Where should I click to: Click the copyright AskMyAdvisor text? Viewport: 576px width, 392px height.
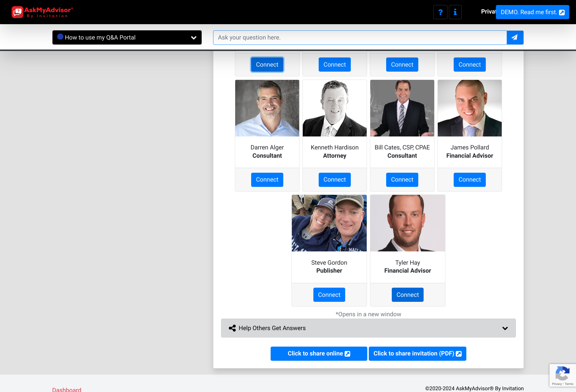pyautogui.click(x=474, y=388)
